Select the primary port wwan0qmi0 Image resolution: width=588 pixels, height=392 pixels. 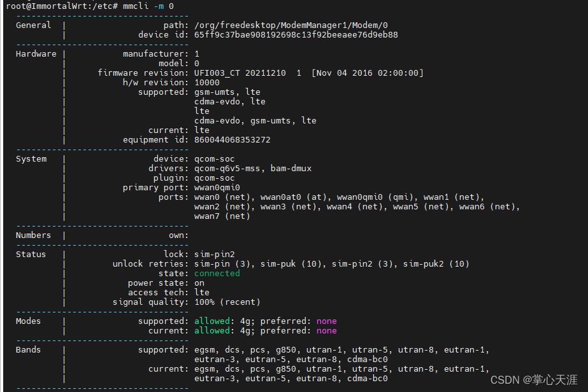coord(217,187)
